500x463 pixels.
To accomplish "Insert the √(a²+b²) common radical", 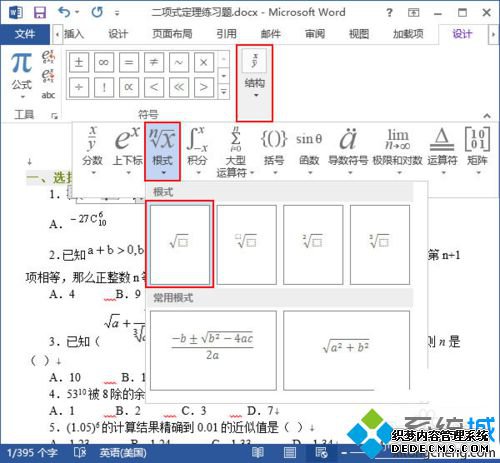I will pyautogui.click(x=346, y=350).
